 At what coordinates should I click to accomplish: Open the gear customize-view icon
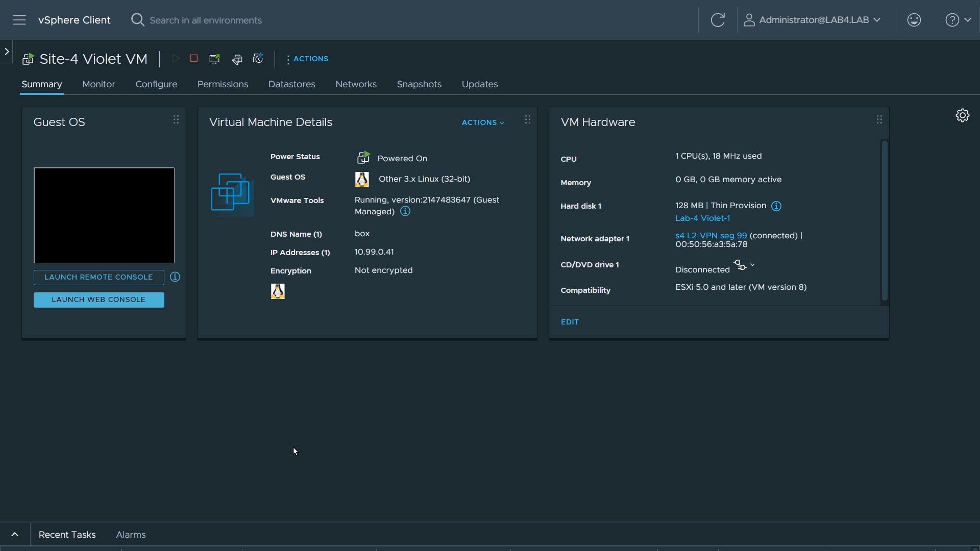pyautogui.click(x=962, y=115)
